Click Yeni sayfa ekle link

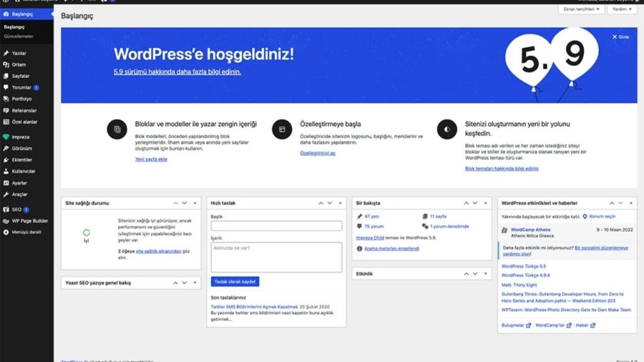click(151, 159)
